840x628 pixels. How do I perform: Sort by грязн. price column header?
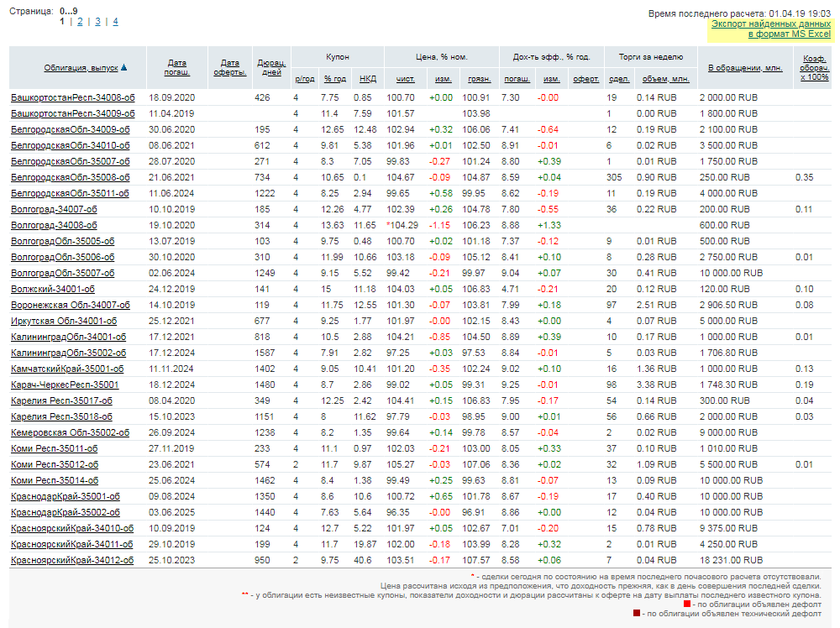click(479, 79)
